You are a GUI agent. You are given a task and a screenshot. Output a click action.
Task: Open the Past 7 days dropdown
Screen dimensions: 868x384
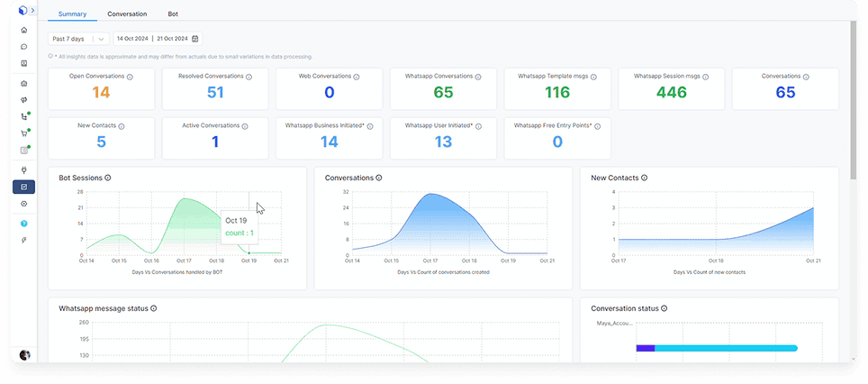coord(78,39)
